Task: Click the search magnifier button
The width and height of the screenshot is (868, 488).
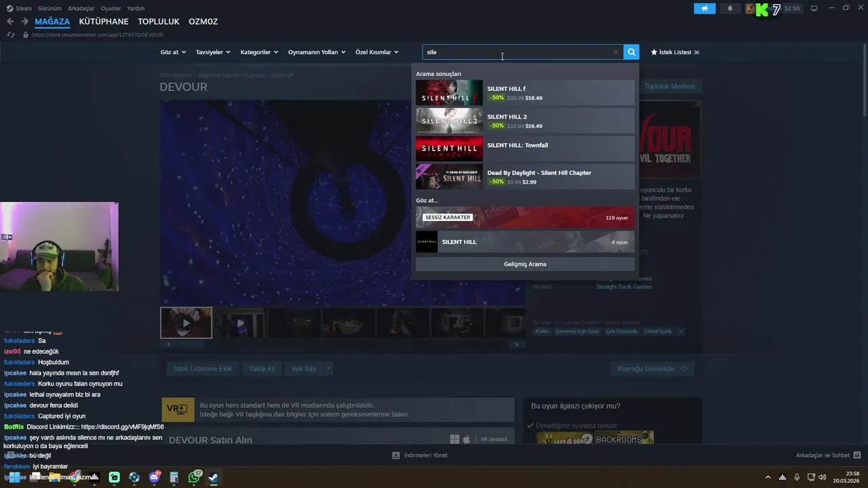Action: pos(631,52)
